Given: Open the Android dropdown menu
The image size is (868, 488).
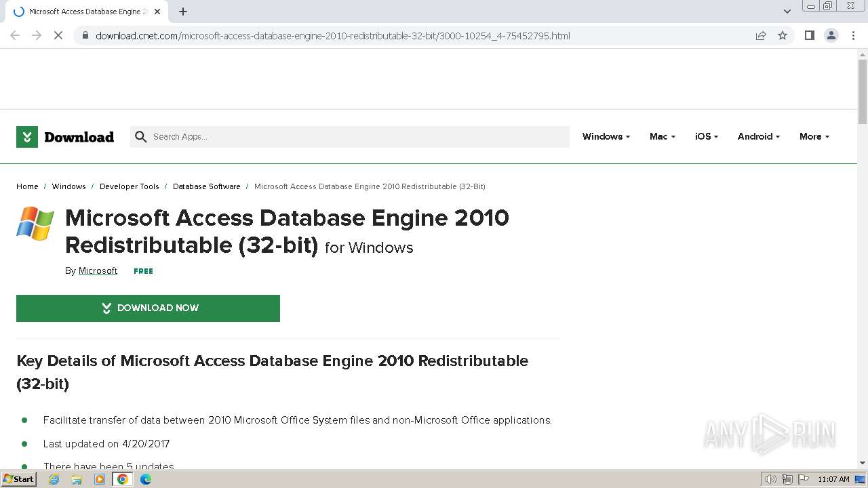Looking at the screenshot, I should pyautogui.click(x=758, y=136).
